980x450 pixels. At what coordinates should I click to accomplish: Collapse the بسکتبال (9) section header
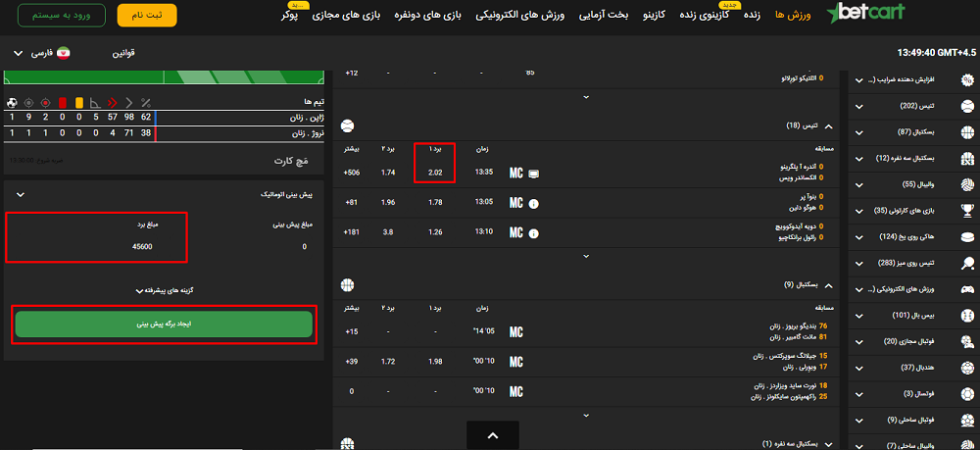click(829, 285)
